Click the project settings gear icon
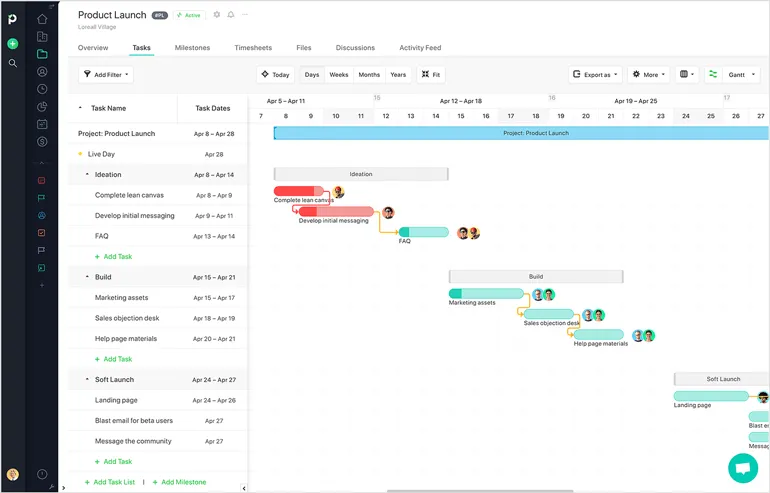 point(217,15)
